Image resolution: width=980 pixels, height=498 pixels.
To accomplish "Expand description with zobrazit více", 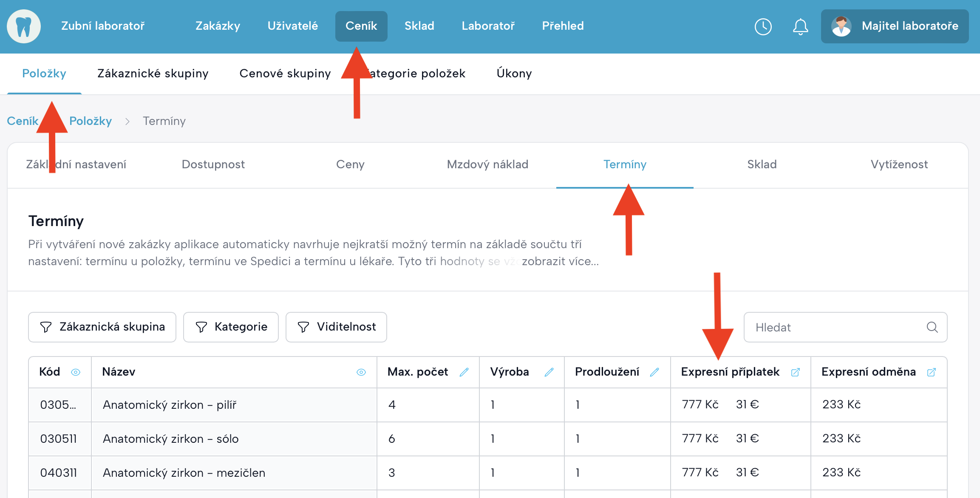I will click(560, 261).
